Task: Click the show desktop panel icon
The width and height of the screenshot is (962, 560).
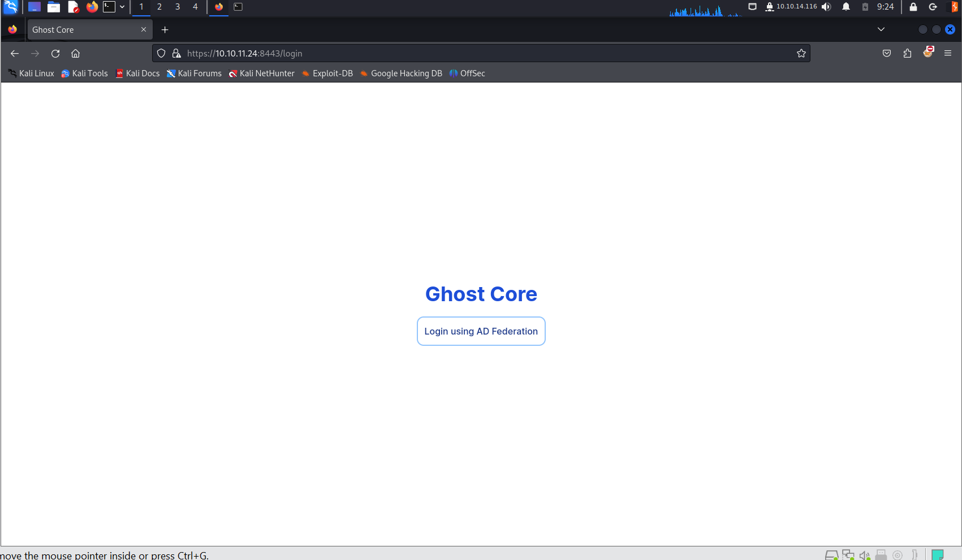Action: click(x=34, y=7)
